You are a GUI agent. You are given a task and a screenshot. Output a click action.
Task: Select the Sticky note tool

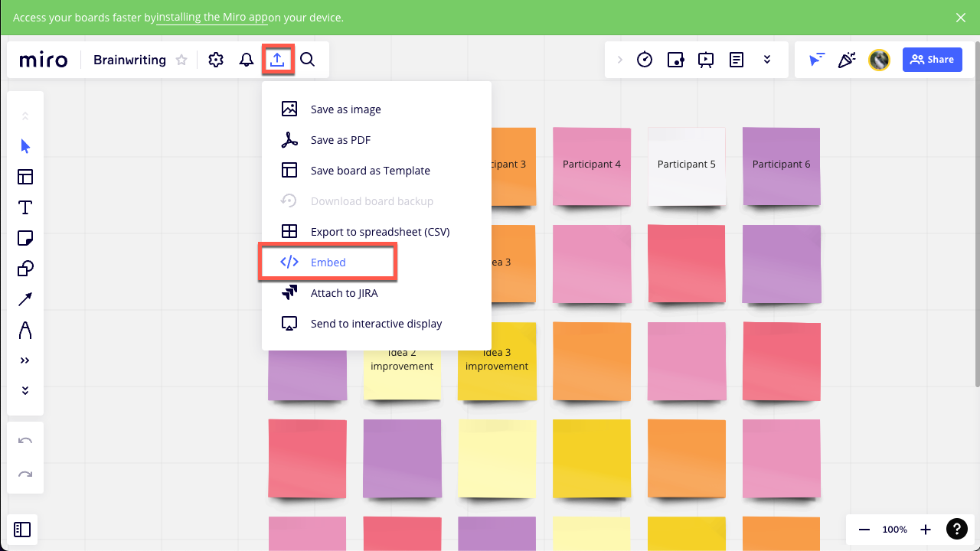coord(25,238)
